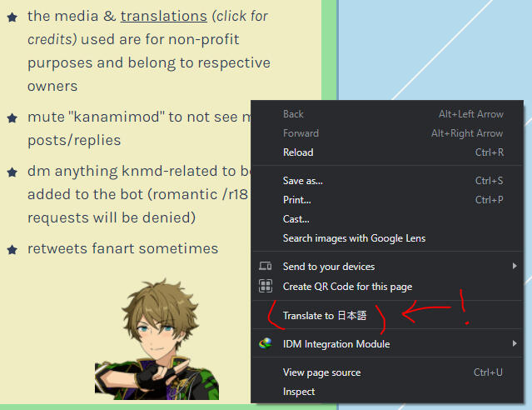Expand the IDM Integration Module submenu arrow
The width and height of the screenshot is (532, 410).
pyautogui.click(x=515, y=343)
